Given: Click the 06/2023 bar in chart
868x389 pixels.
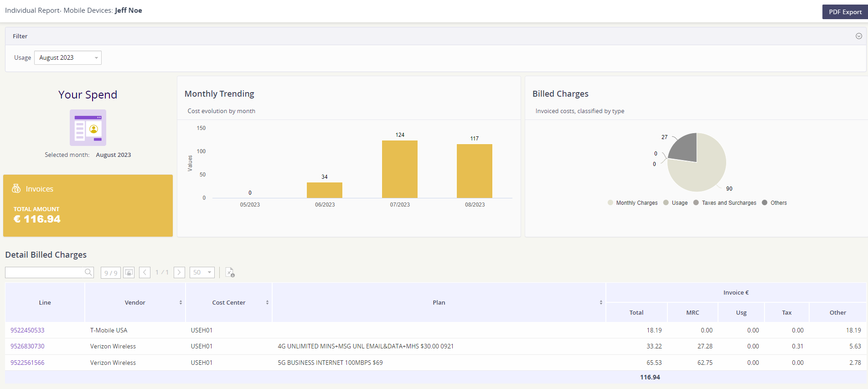Looking at the screenshot, I should 325,190.
